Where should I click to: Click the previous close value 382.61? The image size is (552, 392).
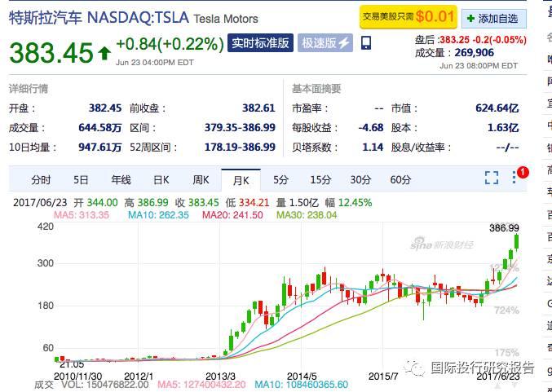(x=258, y=108)
